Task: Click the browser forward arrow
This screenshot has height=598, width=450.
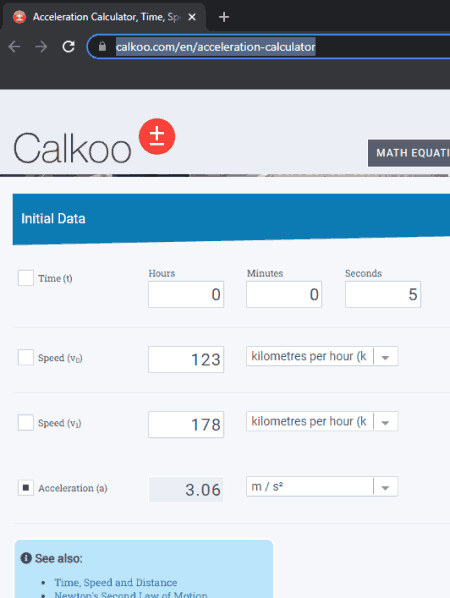Action: tap(41, 47)
